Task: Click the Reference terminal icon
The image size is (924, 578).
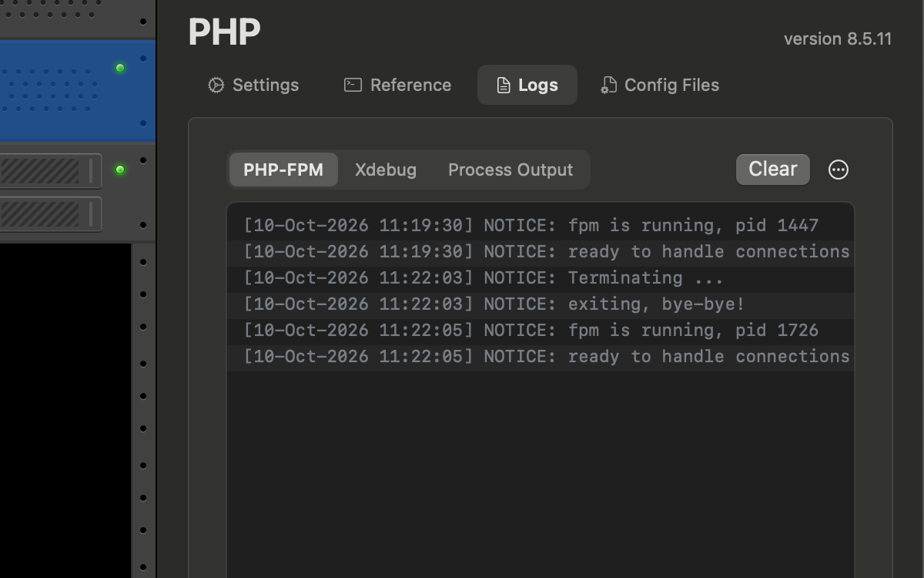Action: coord(353,85)
